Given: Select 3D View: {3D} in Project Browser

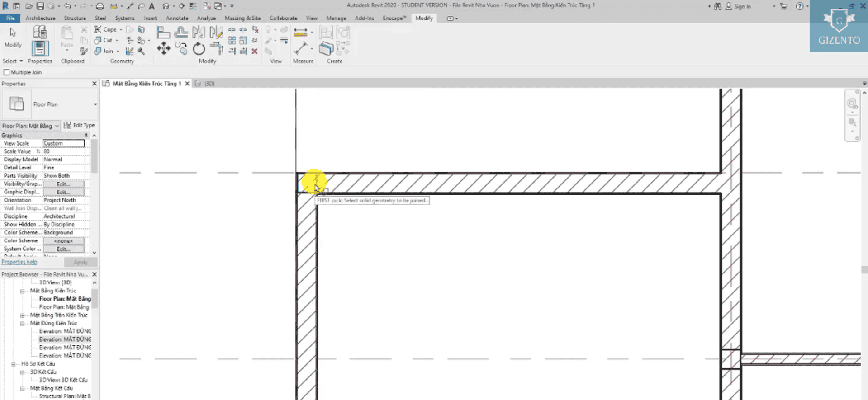Looking at the screenshot, I should click(x=55, y=282).
